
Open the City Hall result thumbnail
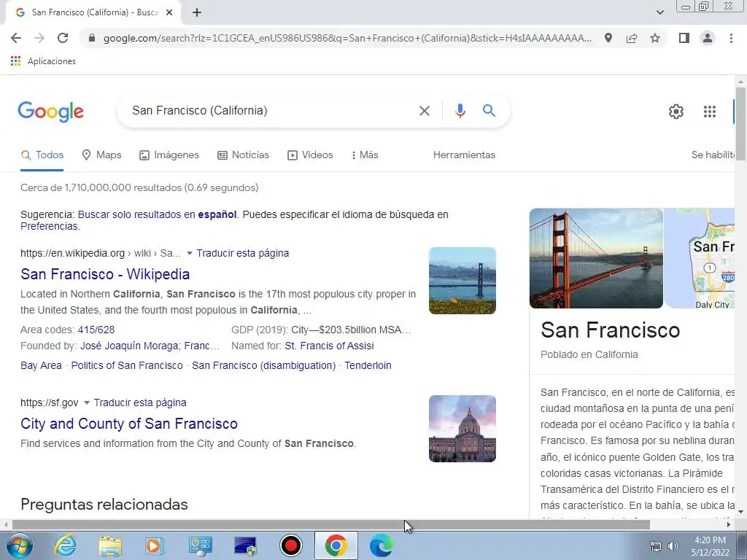click(462, 429)
